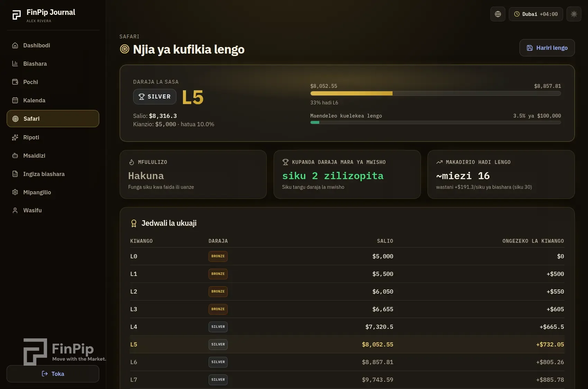Click the Mipangilio gear icon
This screenshot has height=389, width=588.
tap(15, 192)
